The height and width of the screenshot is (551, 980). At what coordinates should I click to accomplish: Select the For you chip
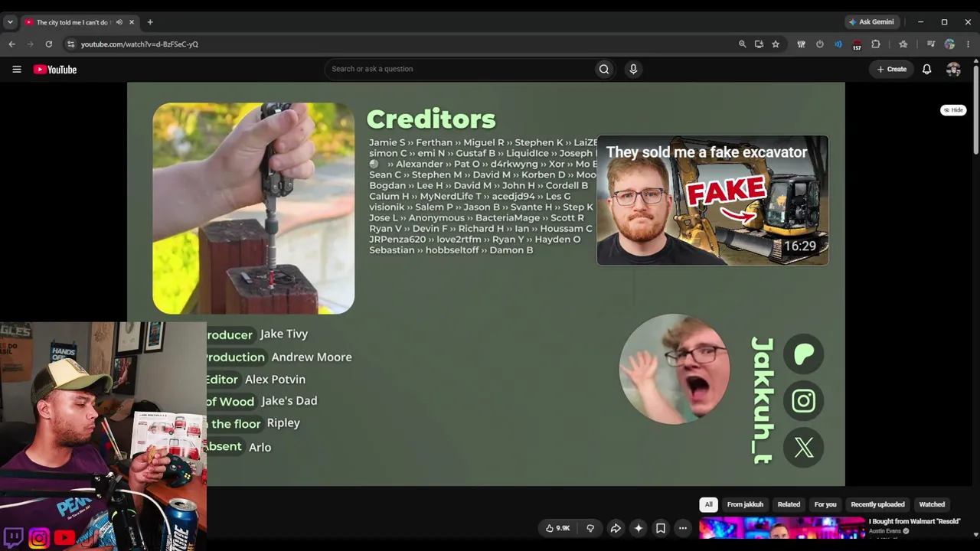[x=825, y=504]
